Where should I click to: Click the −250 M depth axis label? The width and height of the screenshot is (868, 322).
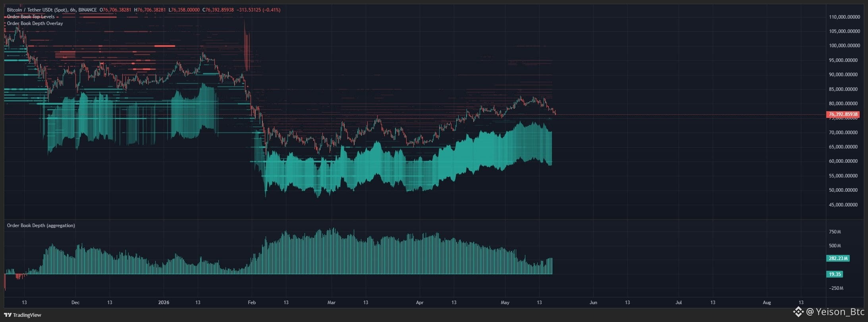pyautogui.click(x=836, y=288)
